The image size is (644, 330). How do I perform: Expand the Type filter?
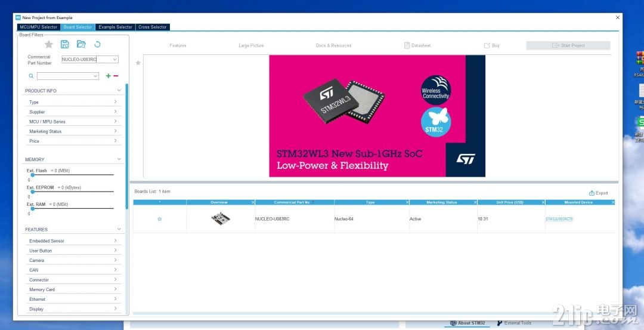point(73,102)
